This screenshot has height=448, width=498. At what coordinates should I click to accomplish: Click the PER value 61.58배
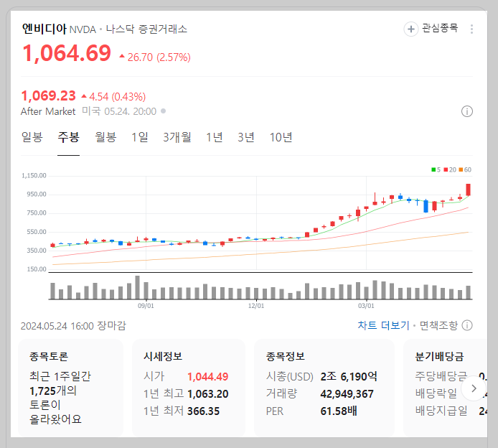[339, 411]
